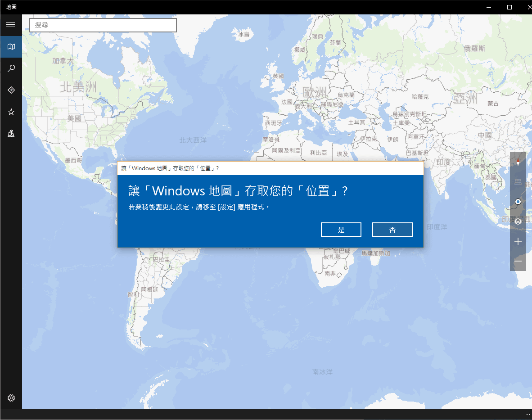The height and width of the screenshot is (420, 532).
Task: Click the 智利 map label
Action: pos(133,295)
